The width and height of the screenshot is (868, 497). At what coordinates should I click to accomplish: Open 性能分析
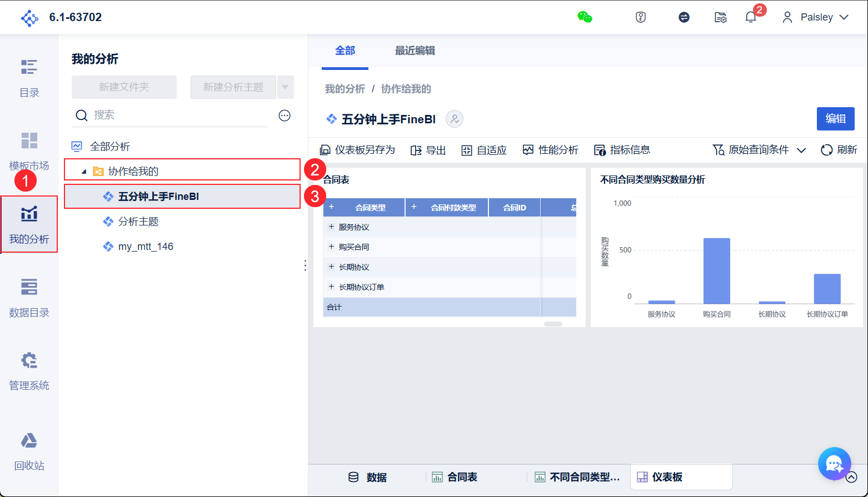pos(551,150)
